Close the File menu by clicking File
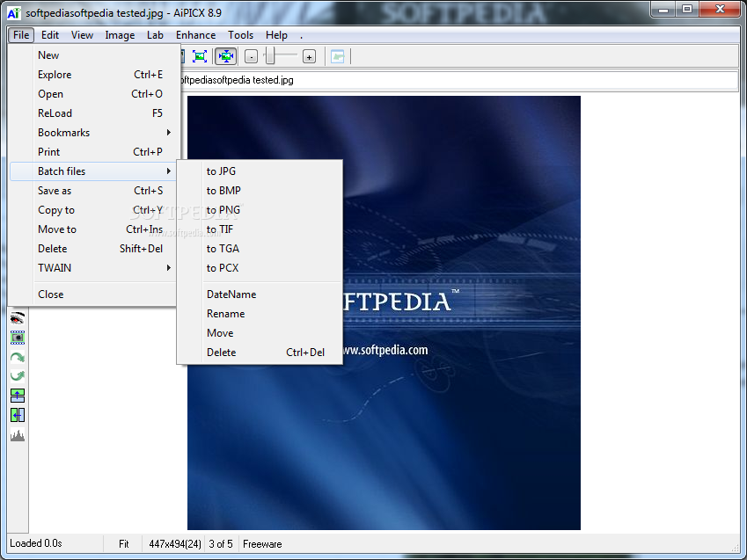Screen dimensions: 747x560 coord(21,35)
